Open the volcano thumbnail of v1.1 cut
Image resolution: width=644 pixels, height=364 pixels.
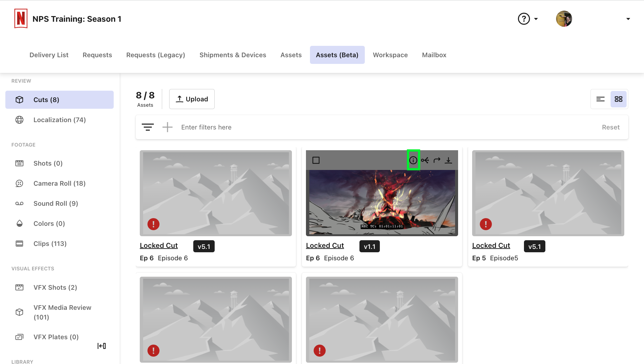382,202
